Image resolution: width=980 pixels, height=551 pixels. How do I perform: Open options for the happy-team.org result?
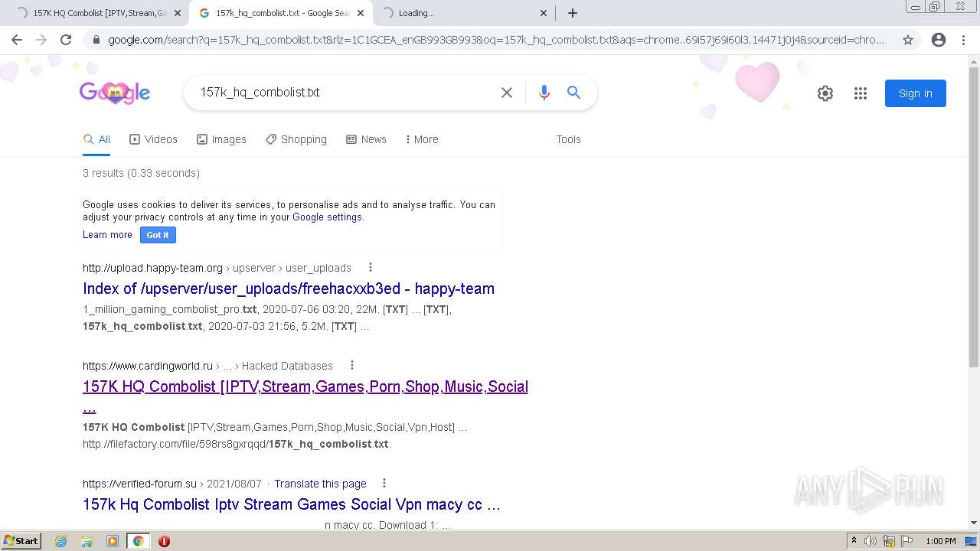tap(371, 268)
